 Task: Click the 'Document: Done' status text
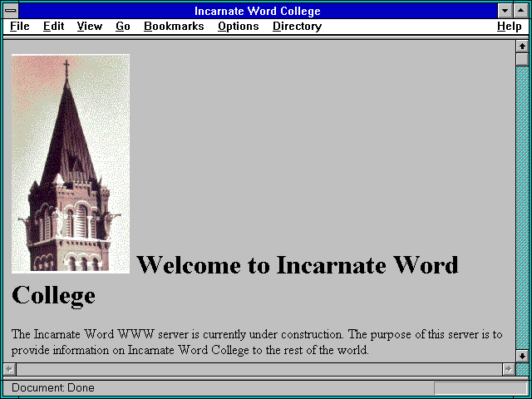(x=53, y=388)
